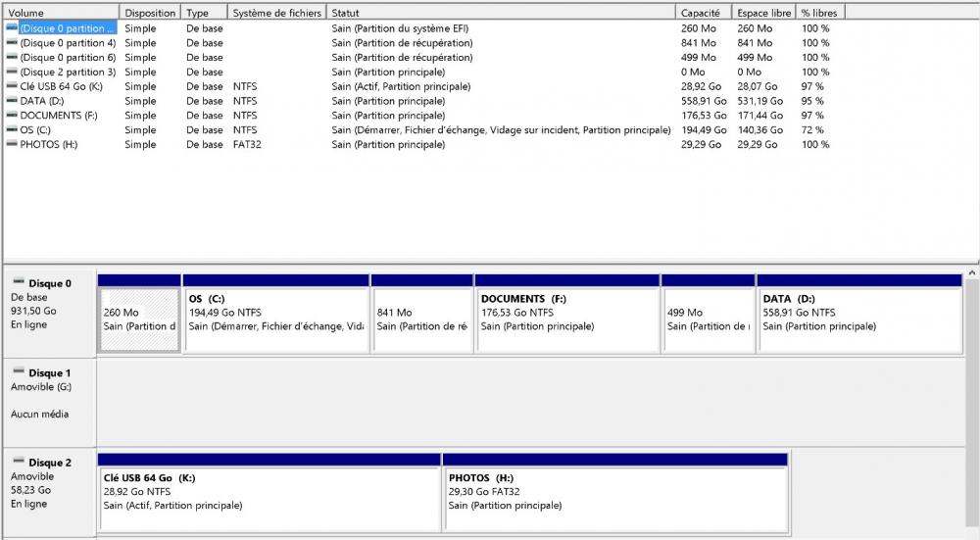Click the Espace libre column header
Viewport: 980px width, 540px height.
pyautogui.click(x=763, y=13)
